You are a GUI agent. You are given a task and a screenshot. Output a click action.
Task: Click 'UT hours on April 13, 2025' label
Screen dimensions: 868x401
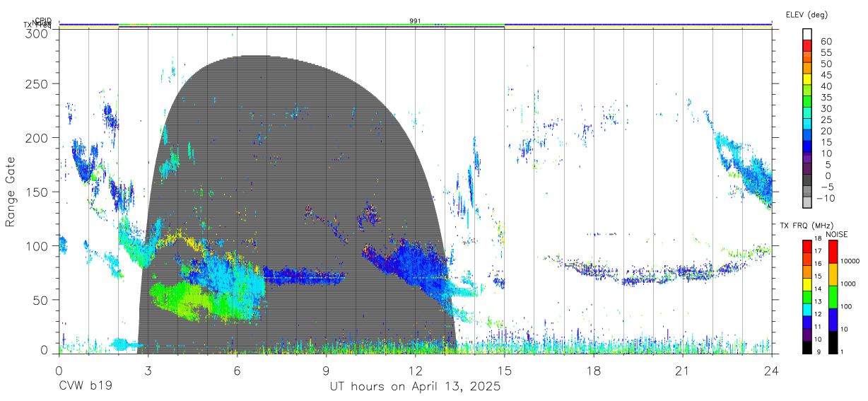(415, 387)
